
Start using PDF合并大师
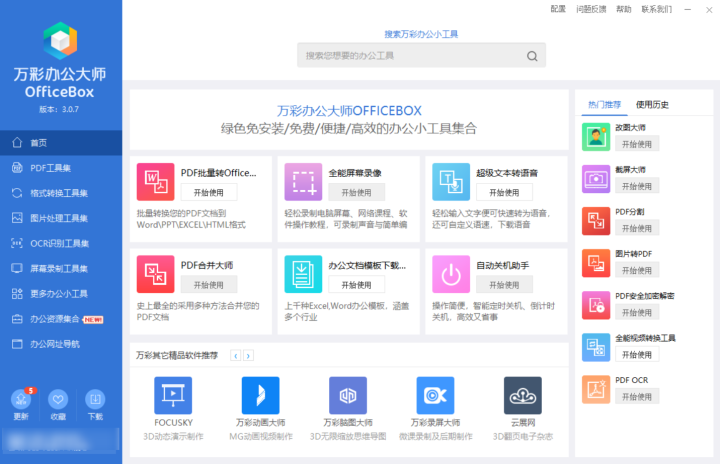pos(208,285)
